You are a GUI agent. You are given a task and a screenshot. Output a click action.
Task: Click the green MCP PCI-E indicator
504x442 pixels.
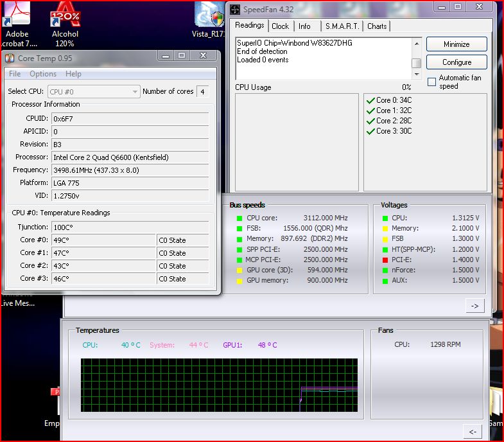click(x=239, y=260)
